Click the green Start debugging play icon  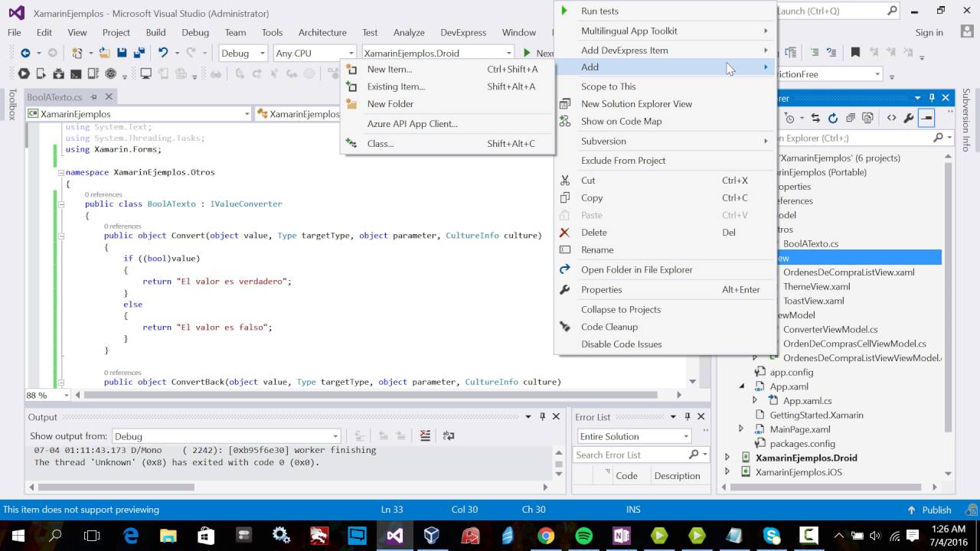[x=527, y=53]
